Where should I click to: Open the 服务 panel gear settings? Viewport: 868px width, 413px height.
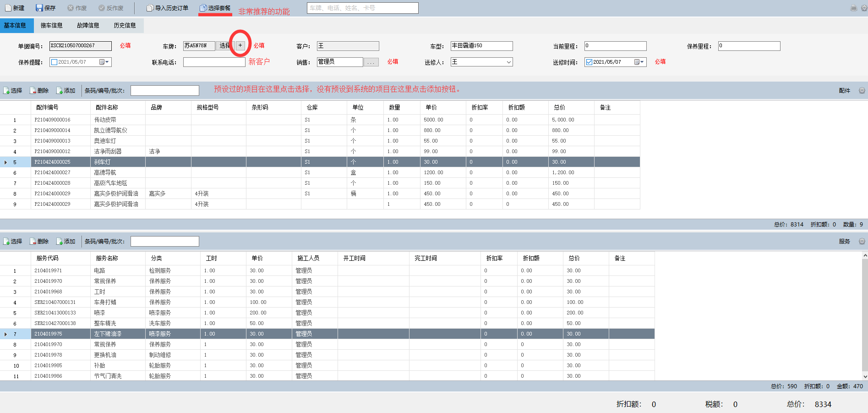pos(862,241)
